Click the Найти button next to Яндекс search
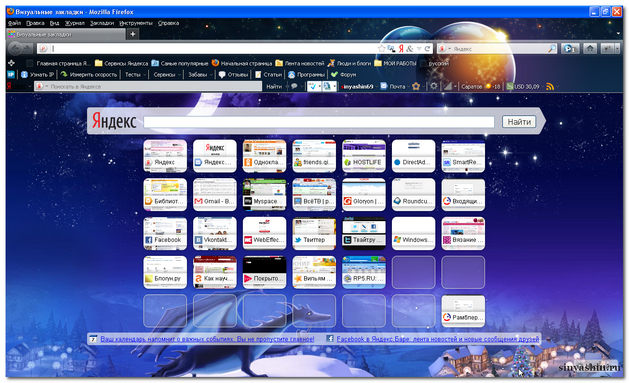The width and height of the screenshot is (629, 383). pos(519,122)
